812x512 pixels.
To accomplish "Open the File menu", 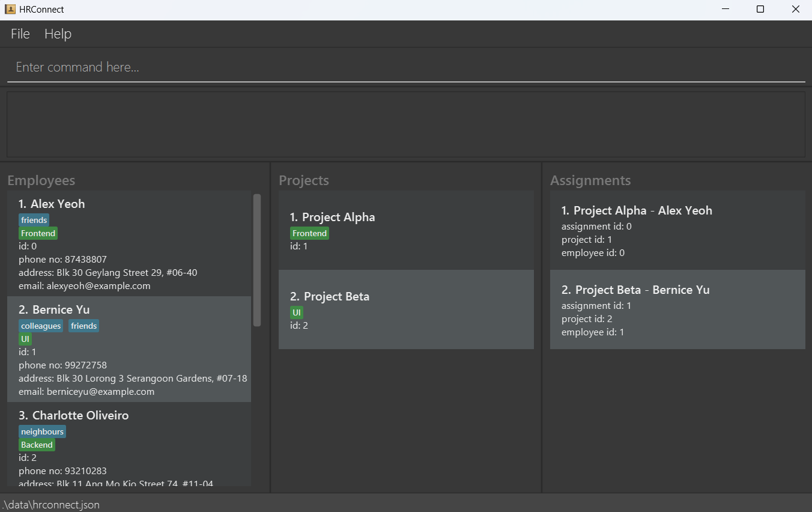I will pos(20,34).
